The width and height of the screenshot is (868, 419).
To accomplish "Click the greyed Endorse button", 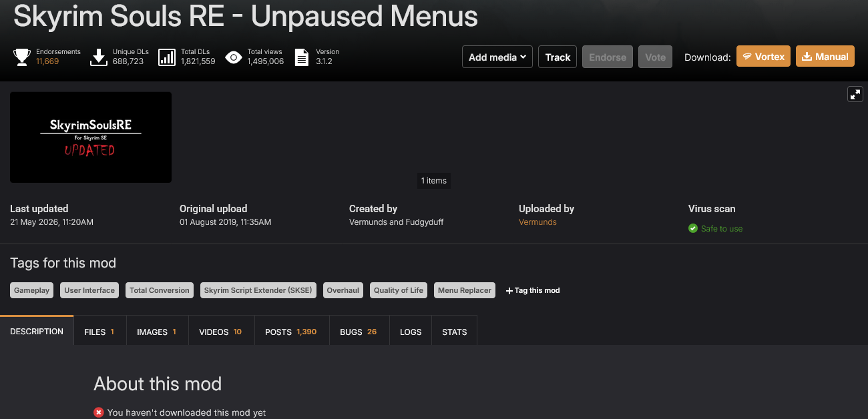I will [608, 57].
